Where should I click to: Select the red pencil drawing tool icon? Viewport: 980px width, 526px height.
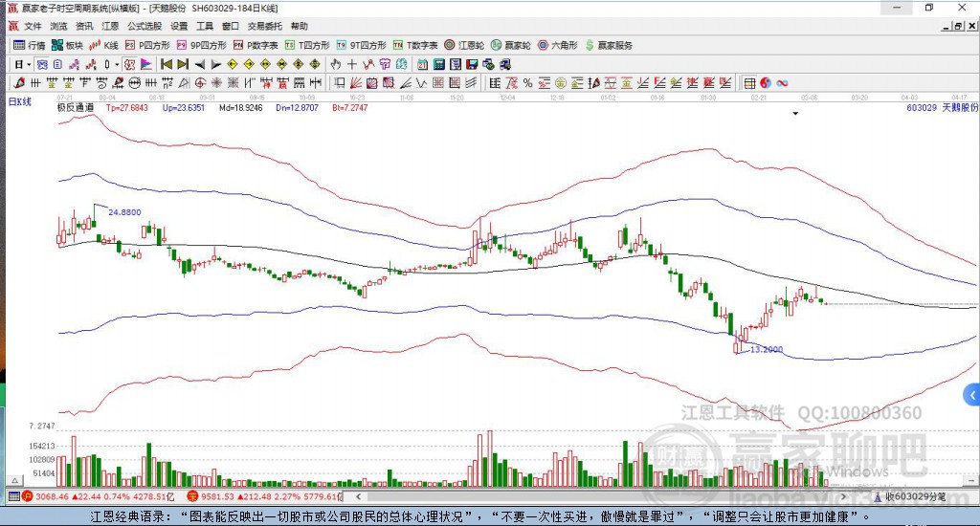point(19,83)
